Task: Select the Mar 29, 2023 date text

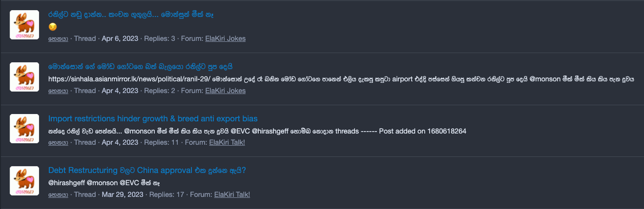Action: point(122,194)
